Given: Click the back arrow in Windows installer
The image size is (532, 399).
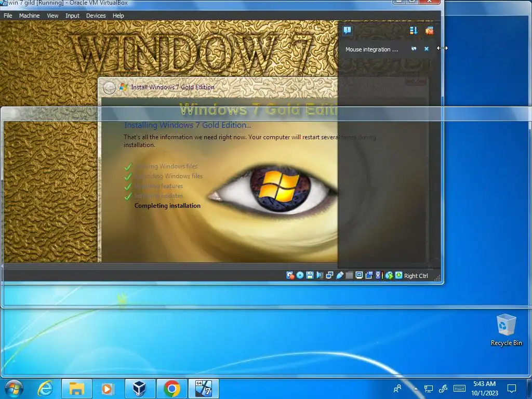Looking at the screenshot, I should tap(109, 88).
